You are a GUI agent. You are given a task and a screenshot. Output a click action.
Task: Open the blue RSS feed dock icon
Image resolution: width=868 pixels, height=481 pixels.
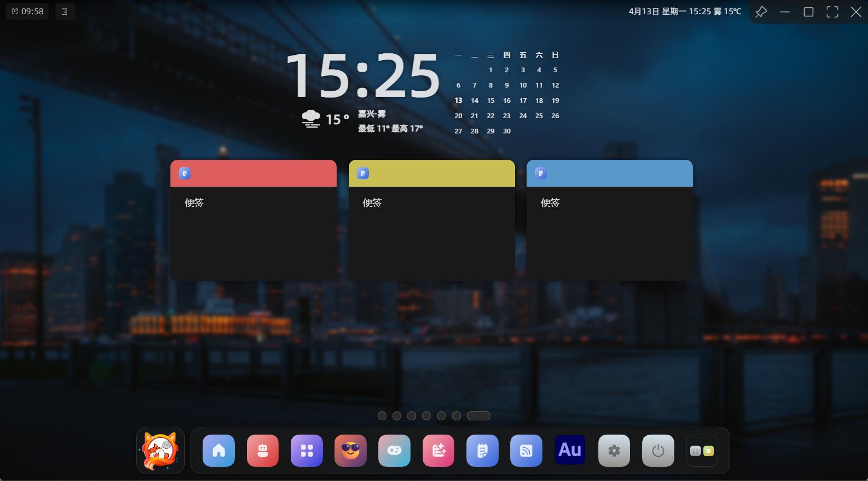point(526,450)
